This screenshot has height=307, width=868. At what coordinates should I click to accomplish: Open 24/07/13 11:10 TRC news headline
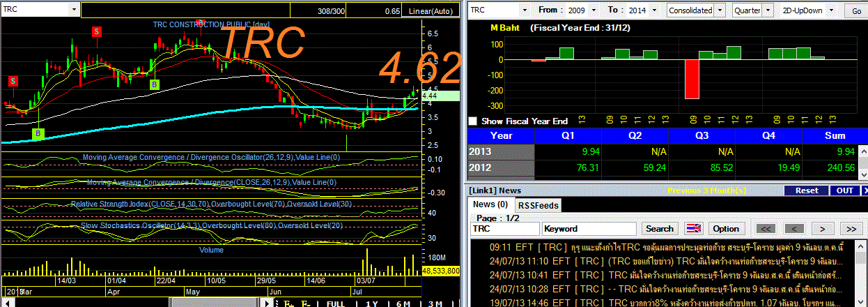click(x=665, y=261)
